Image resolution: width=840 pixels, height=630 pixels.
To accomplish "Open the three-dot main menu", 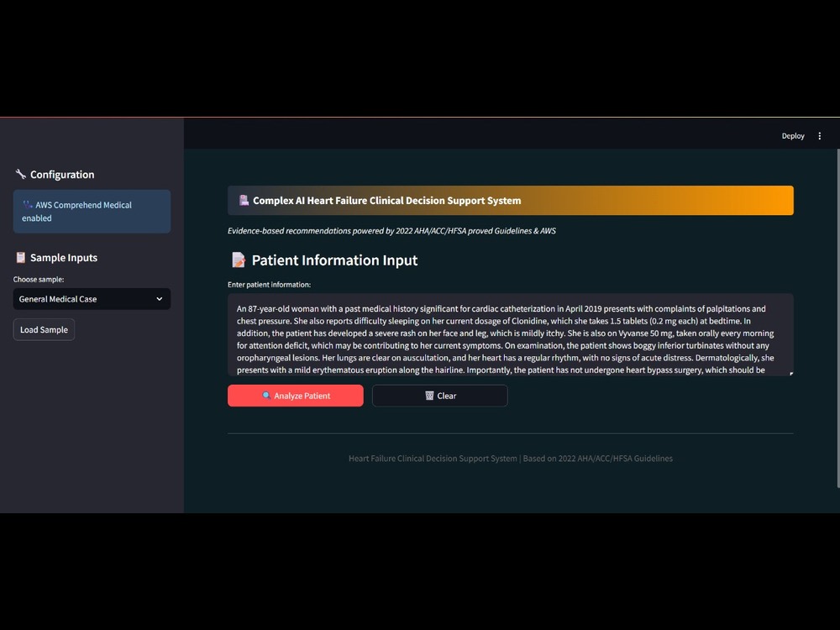I will pos(819,136).
